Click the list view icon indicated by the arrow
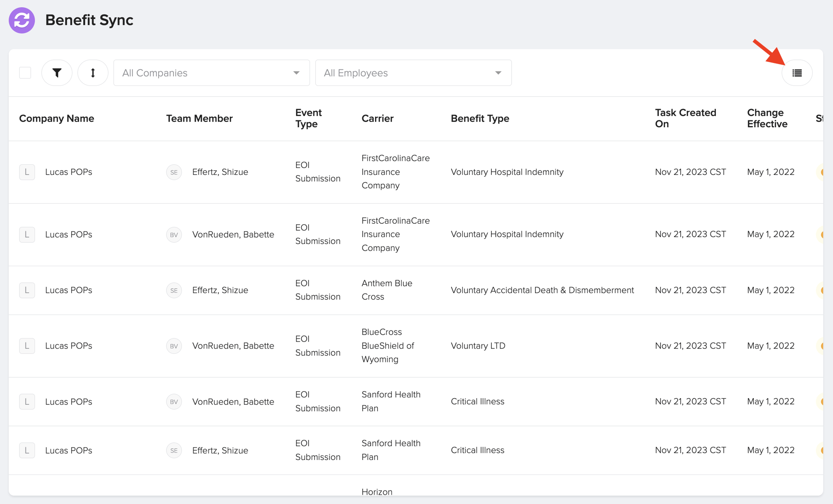The width and height of the screenshot is (833, 504). (x=797, y=73)
